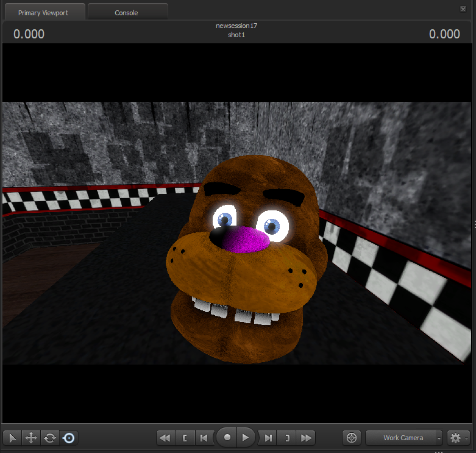
Task: Go to shot end bracket button
Action: pyautogui.click(x=287, y=438)
